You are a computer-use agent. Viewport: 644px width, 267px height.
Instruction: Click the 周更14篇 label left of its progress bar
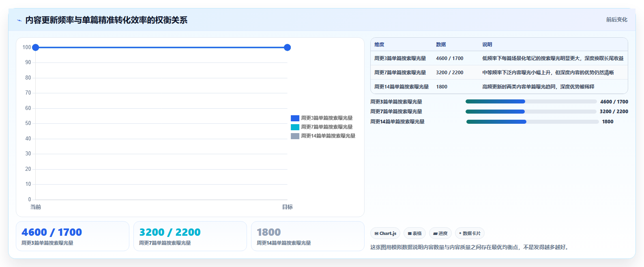click(397, 122)
